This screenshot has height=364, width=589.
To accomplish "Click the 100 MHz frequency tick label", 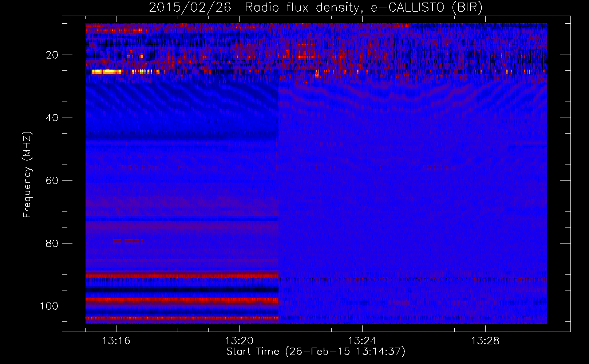I will (49, 306).
